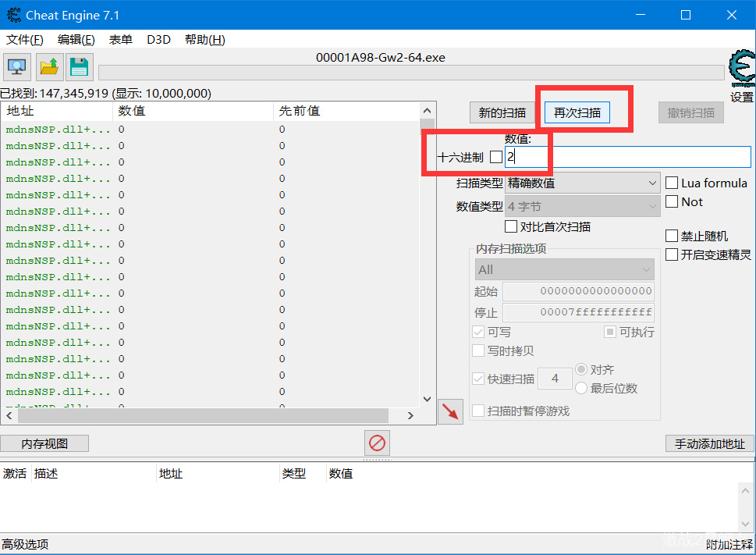Toggle the 可写 checkbox
The image size is (756, 555).
click(478, 332)
